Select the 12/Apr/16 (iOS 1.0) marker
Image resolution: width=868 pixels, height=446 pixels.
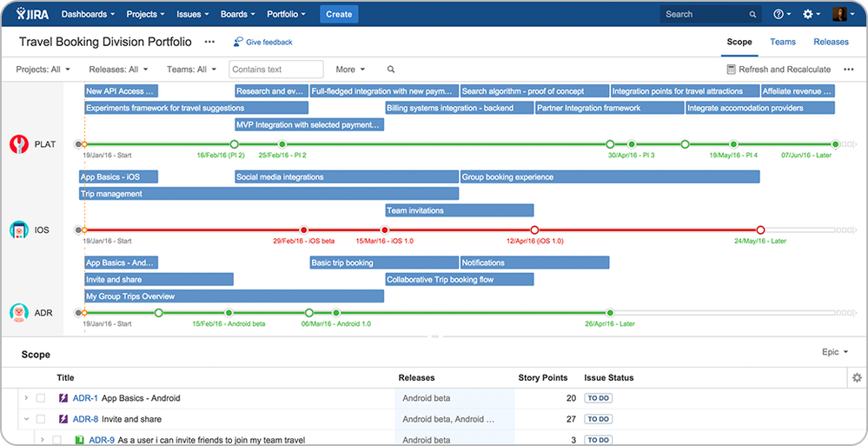[534, 230]
